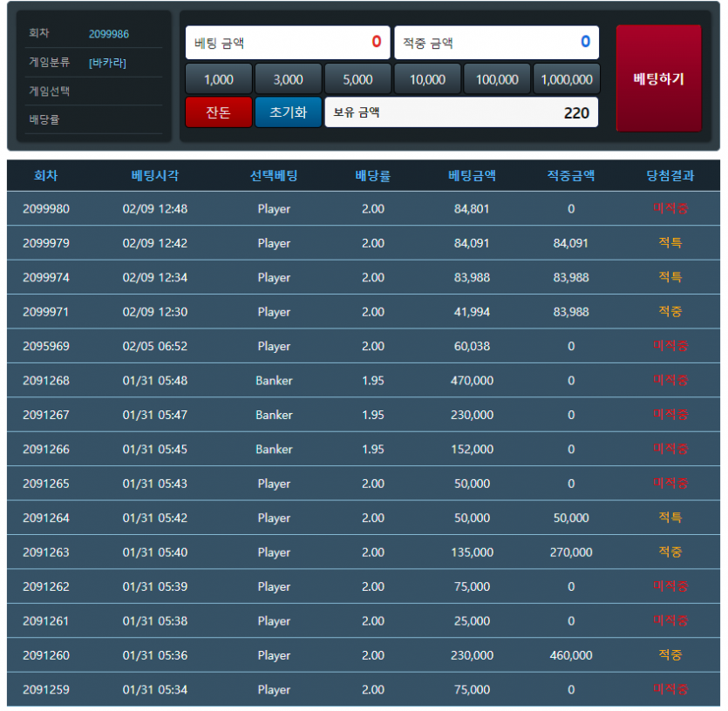728x711 pixels.
Task: Click the 적중금액 column header
Action: pos(571,175)
